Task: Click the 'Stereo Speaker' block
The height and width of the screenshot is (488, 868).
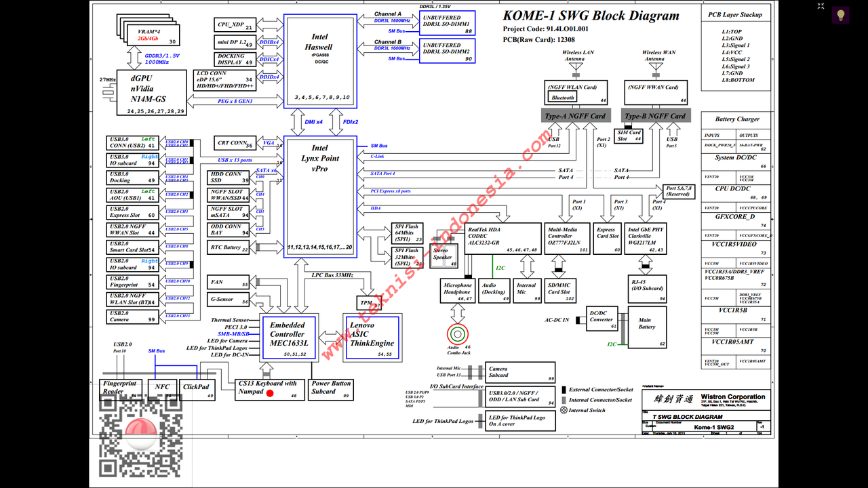Action: click(x=444, y=256)
